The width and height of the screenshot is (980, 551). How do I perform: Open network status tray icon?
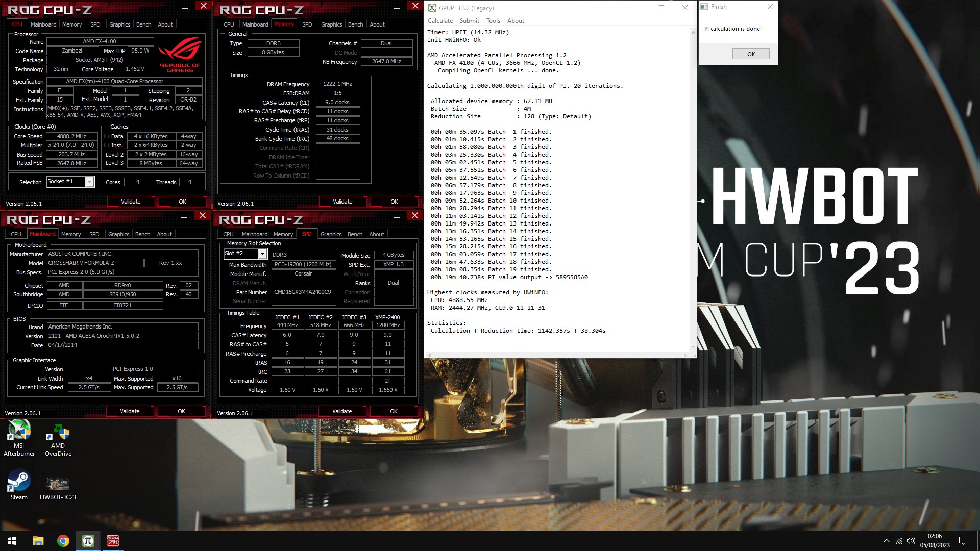[899, 541]
